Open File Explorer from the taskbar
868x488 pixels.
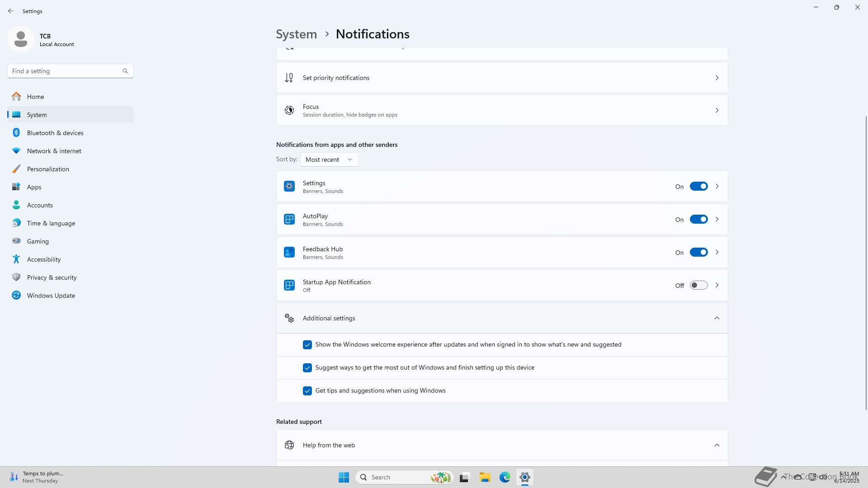[485, 477]
